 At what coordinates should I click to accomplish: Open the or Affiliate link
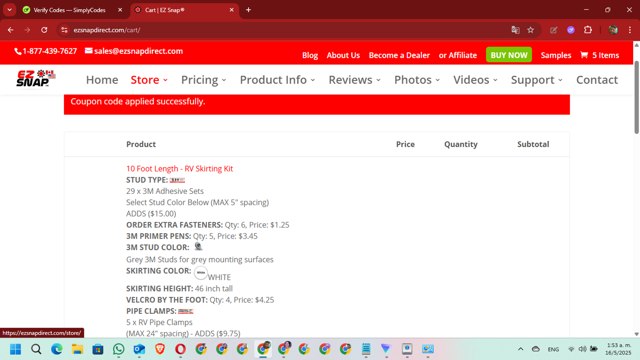click(458, 55)
